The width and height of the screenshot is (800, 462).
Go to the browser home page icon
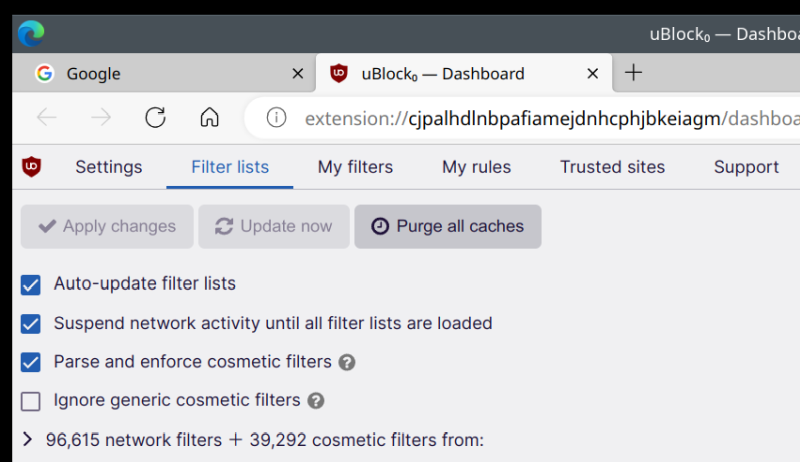point(209,118)
